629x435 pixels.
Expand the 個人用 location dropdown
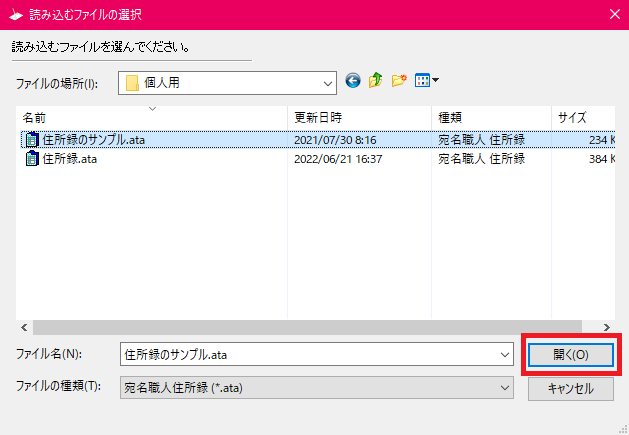[x=328, y=83]
